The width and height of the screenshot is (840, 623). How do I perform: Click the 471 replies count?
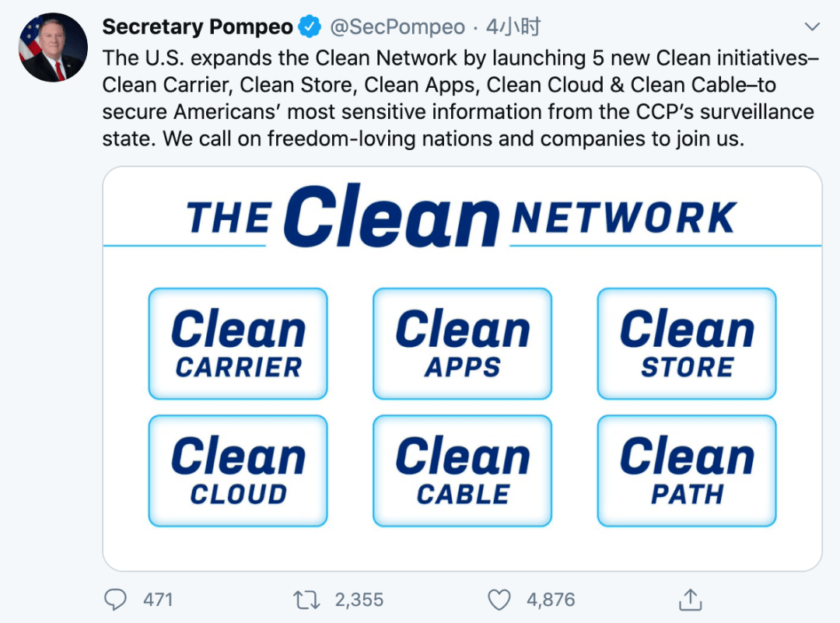[x=157, y=600]
